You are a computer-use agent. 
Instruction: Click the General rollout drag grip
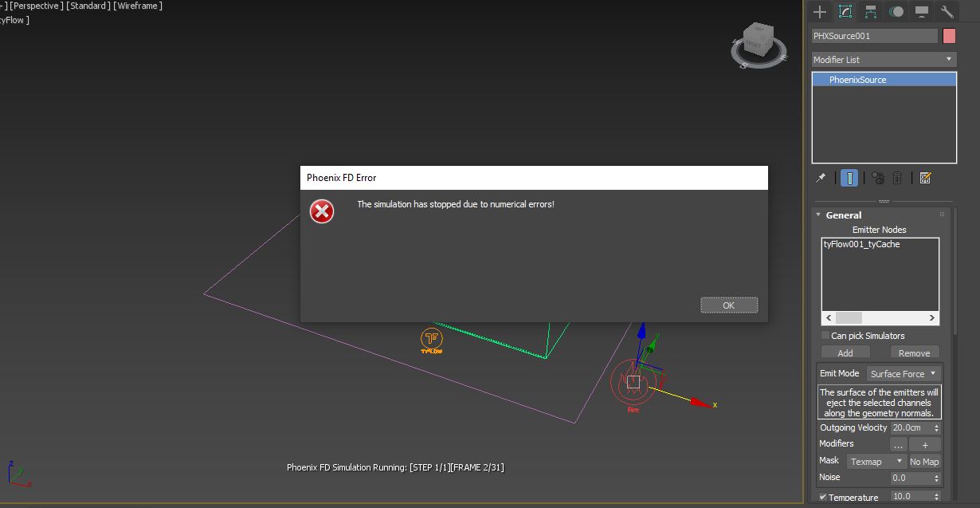tap(942, 215)
